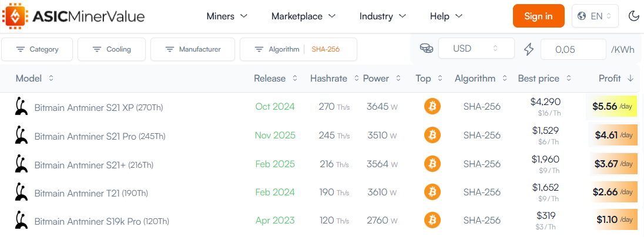Click the Bitcoin coin icon in T21 row
Viewport: 644px width, 237px height.
pyautogui.click(x=432, y=192)
